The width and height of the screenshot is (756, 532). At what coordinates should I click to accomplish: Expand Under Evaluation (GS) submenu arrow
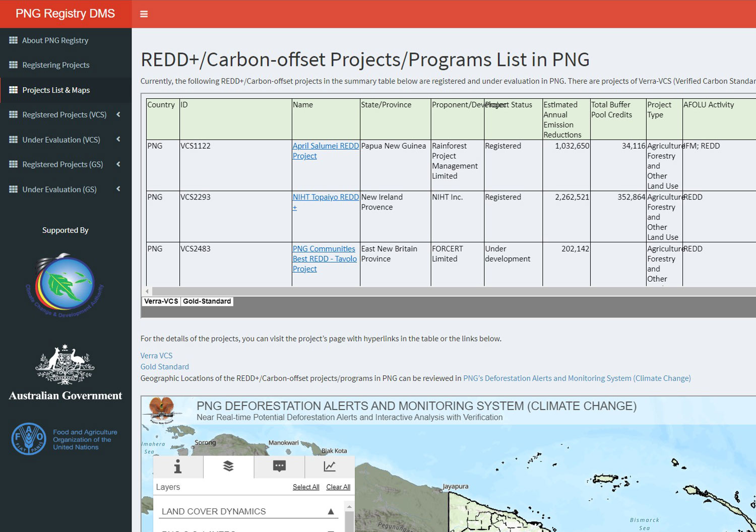[x=118, y=189]
